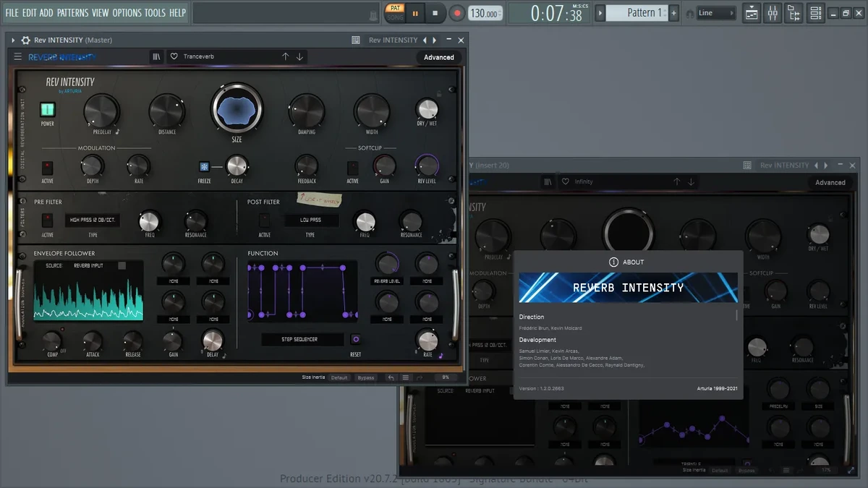Open the hamburger menu in Master Rev INTENSITY
The width and height of the screenshot is (868, 488).
[x=17, y=56]
